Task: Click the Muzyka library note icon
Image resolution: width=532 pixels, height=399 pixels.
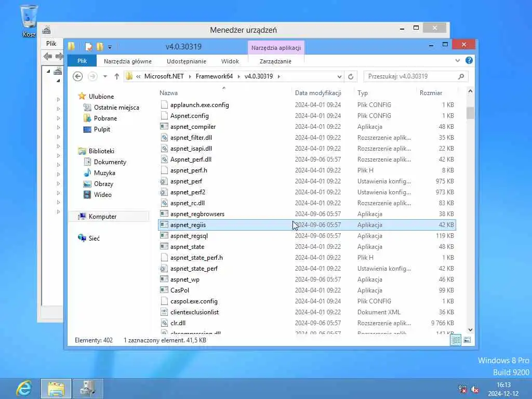Action: (87, 172)
